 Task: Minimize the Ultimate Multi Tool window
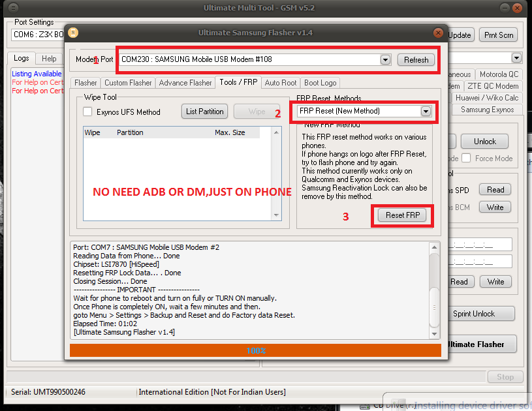point(505,7)
